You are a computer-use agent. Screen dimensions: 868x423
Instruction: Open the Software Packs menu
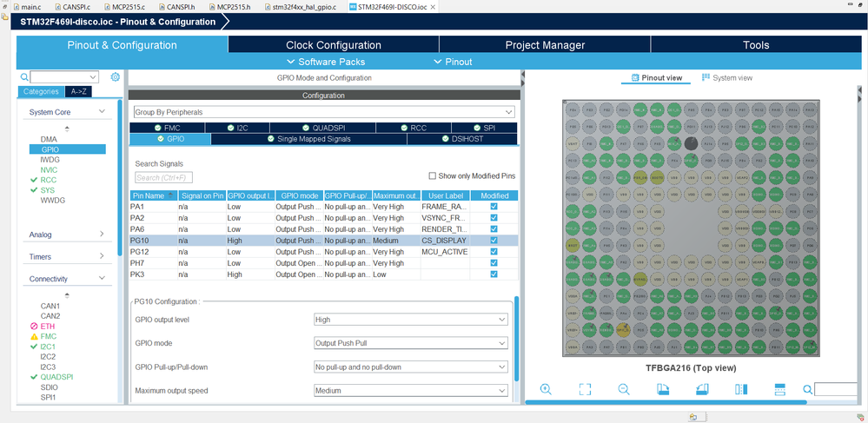[x=326, y=62]
